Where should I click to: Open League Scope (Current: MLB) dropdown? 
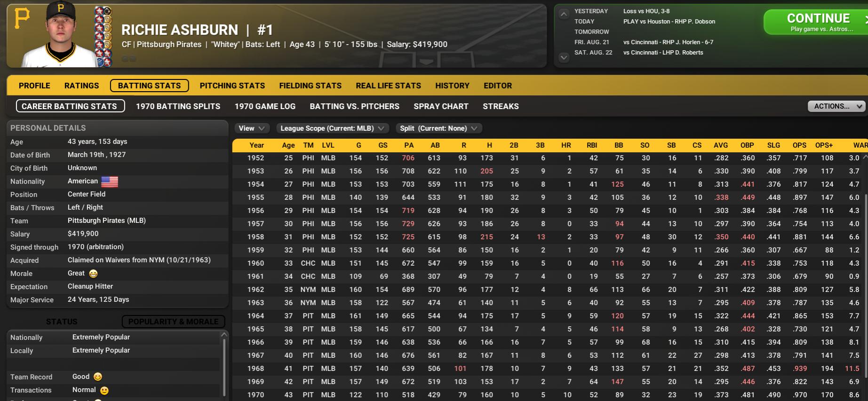click(333, 128)
